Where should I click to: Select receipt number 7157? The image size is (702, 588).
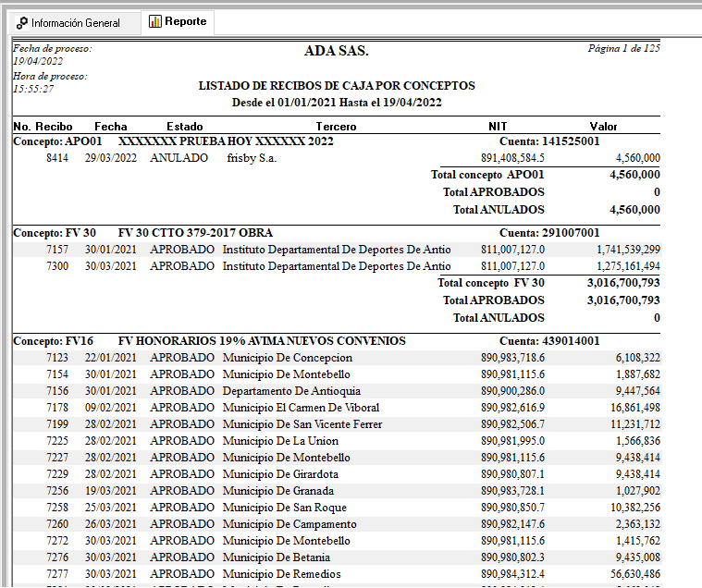click(57, 250)
